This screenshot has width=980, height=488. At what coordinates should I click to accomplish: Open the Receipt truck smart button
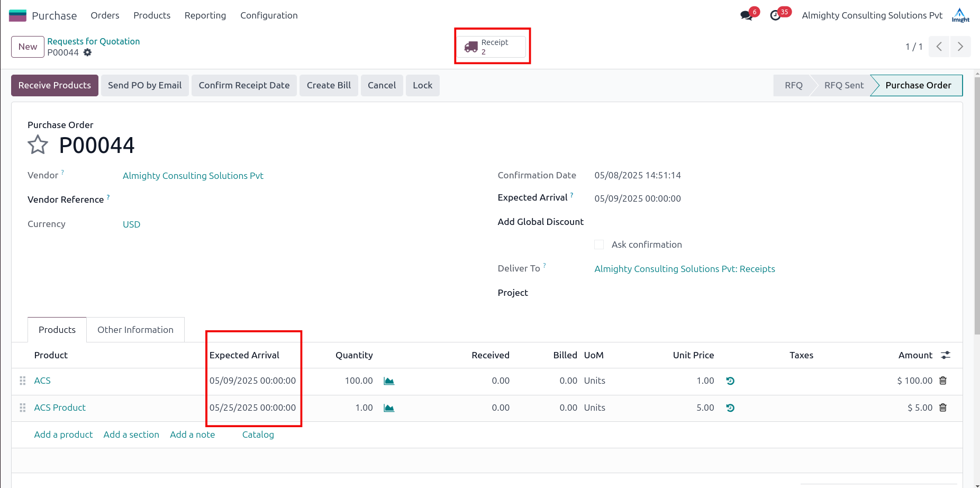click(x=492, y=47)
